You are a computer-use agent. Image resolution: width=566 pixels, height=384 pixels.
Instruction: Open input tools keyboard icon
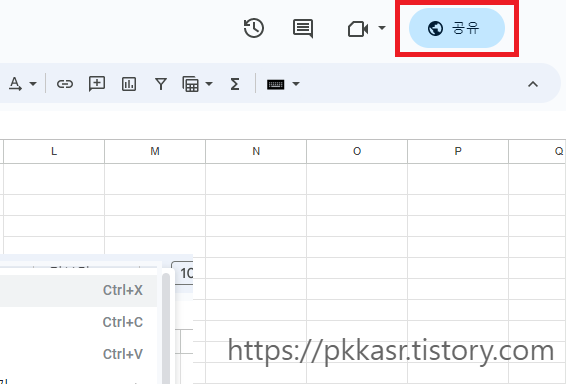[275, 84]
